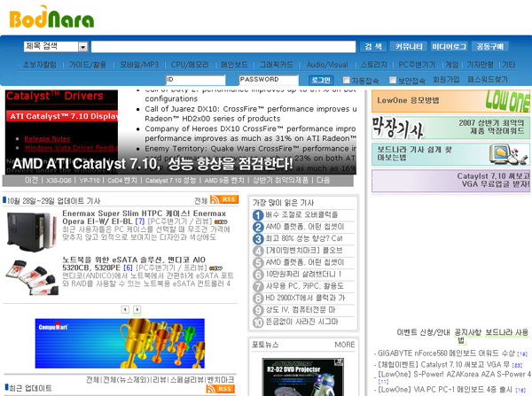
Task: Click the PASSWORD input field
Action: click(269, 80)
